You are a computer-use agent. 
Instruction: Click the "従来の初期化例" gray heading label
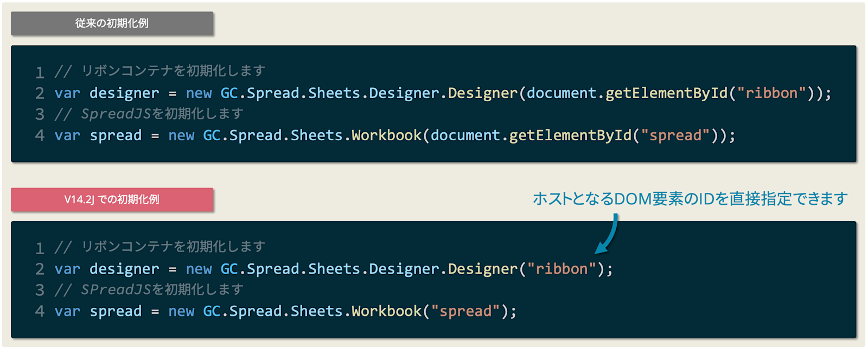[x=112, y=23]
